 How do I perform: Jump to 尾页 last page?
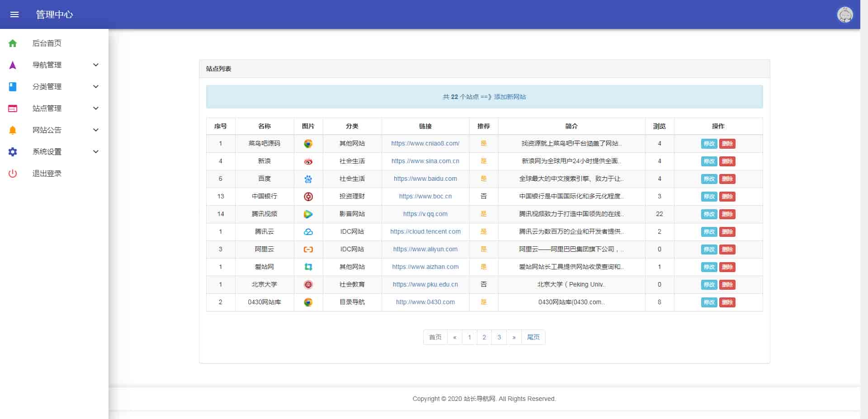[x=533, y=337]
